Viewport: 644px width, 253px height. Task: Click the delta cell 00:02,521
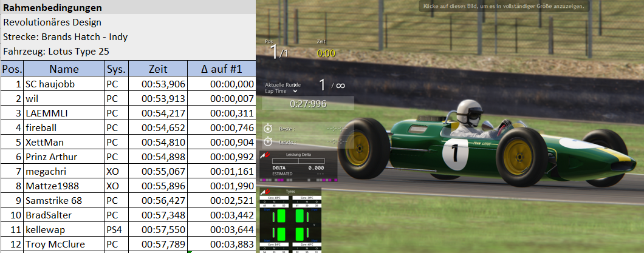[x=222, y=200]
